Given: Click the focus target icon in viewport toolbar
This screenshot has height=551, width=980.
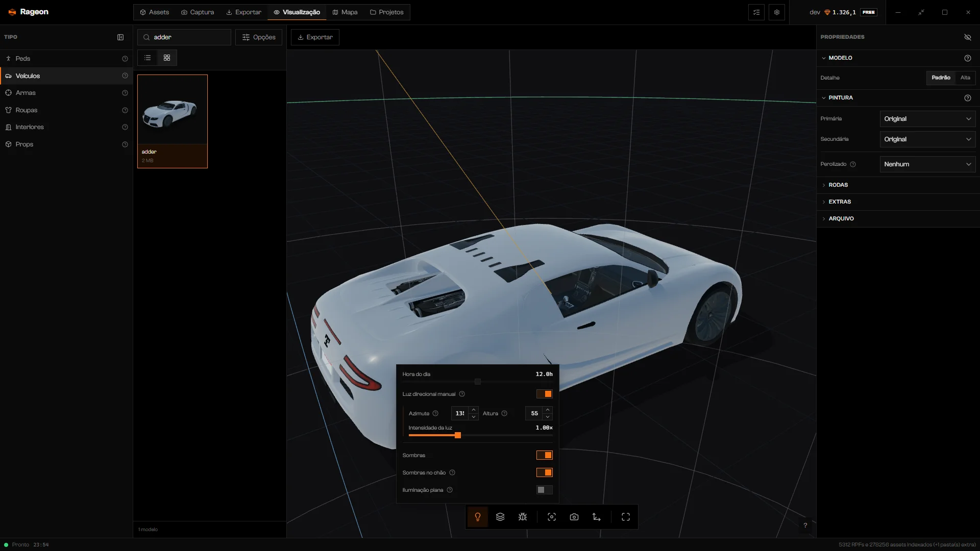Looking at the screenshot, I should click(552, 517).
